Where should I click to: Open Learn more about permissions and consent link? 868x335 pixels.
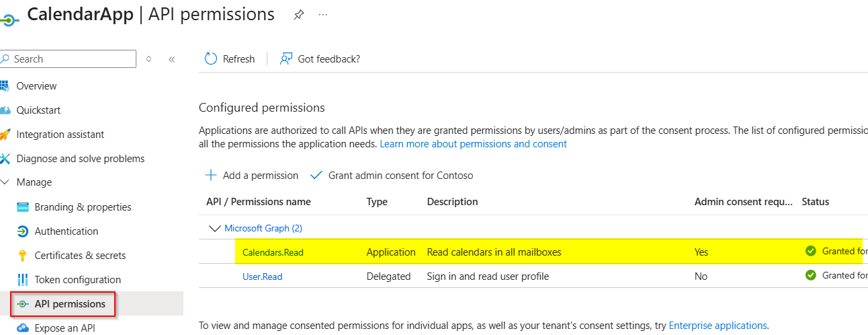pos(474,144)
